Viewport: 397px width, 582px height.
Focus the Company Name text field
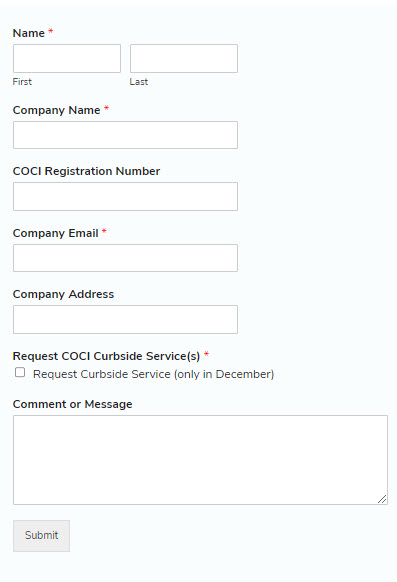tap(125, 135)
